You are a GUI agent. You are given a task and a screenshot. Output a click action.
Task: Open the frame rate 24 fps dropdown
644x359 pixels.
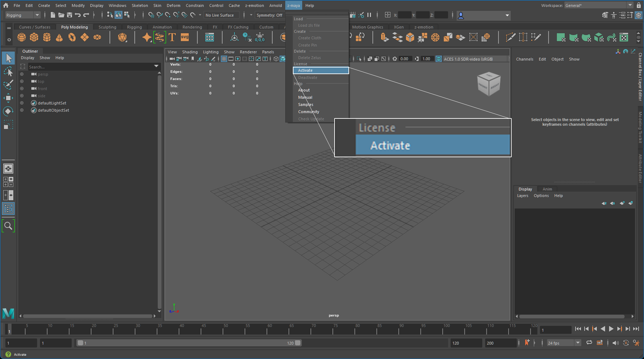click(x=564, y=343)
